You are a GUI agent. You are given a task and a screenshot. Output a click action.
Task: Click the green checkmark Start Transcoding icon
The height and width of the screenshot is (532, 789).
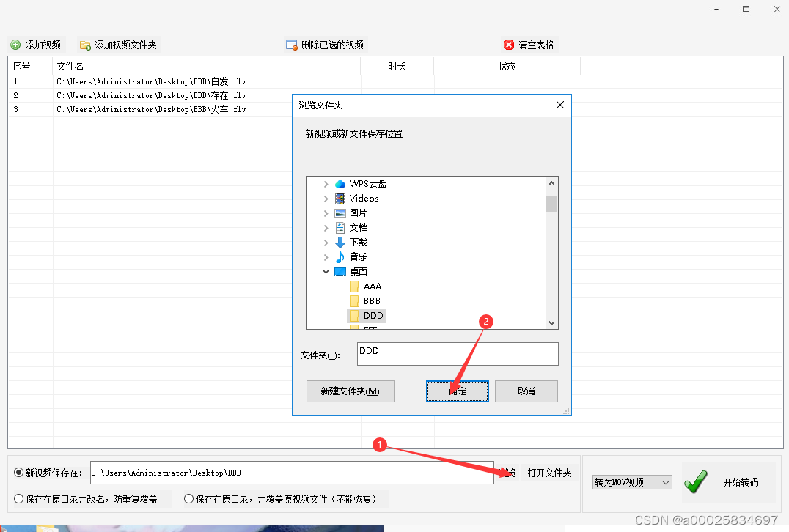coord(695,481)
